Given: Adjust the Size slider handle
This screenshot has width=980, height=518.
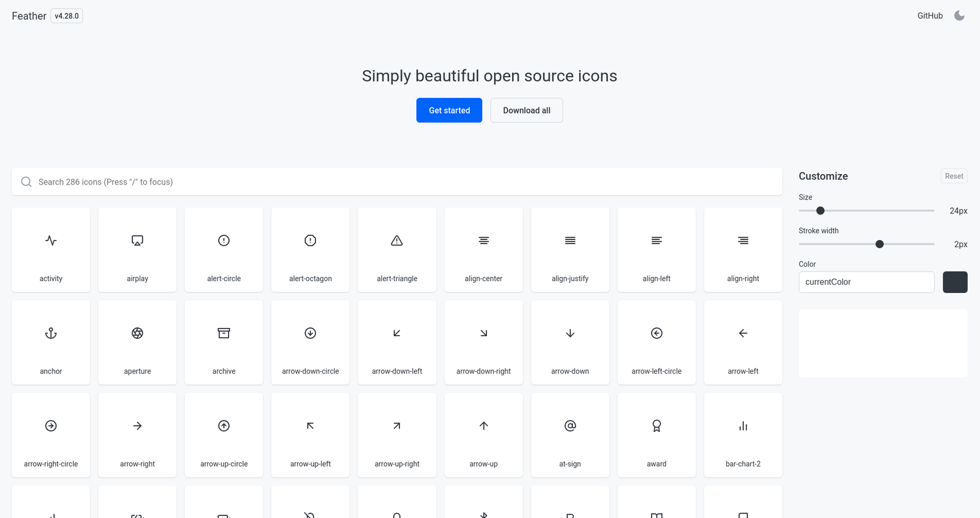Looking at the screenshot, I should [820, 211].
